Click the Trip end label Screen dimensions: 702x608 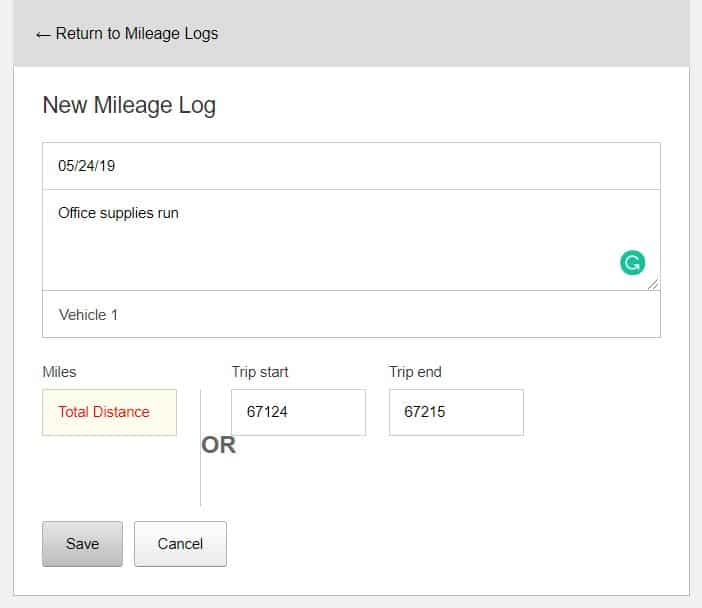(415, 372)
